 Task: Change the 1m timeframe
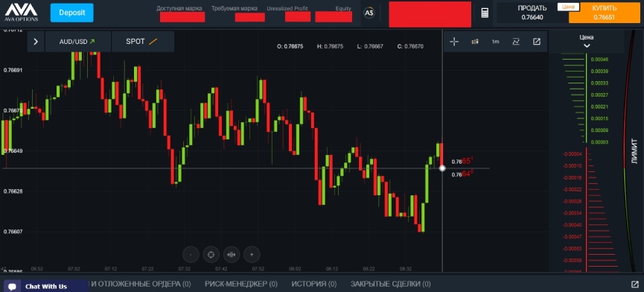[x=495, y=42]
